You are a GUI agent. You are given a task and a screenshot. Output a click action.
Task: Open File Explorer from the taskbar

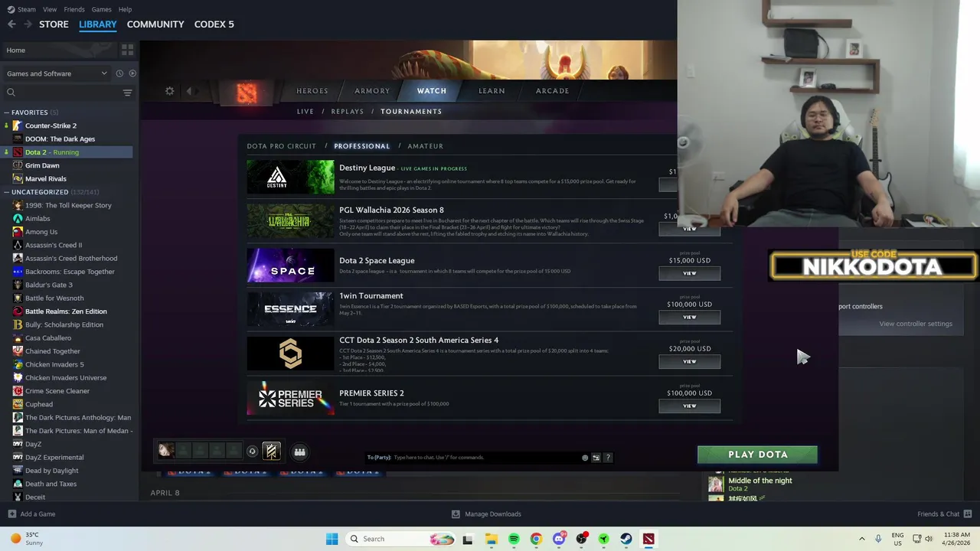click(491, 539)
